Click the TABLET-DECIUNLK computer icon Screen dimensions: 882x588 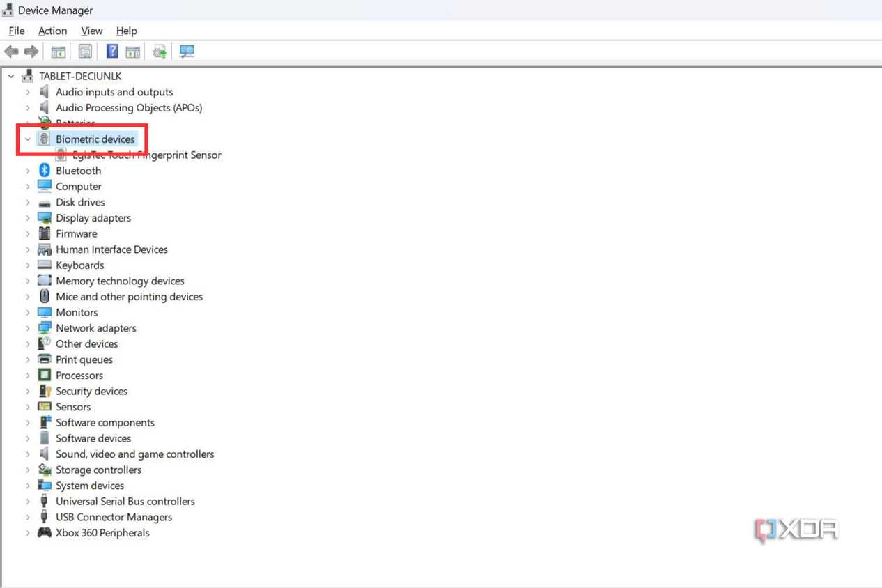pos(28,76)
